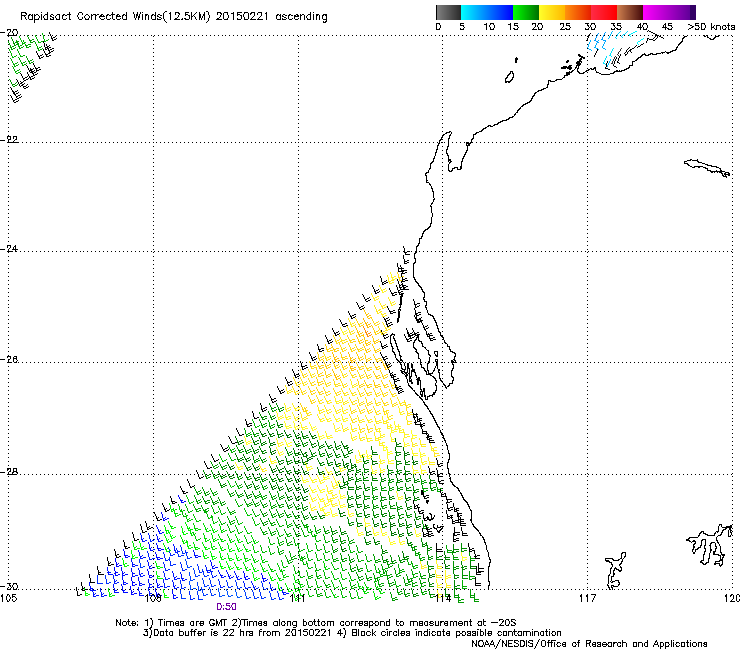Click the latitude axis label "-28"

pos(9,472)
